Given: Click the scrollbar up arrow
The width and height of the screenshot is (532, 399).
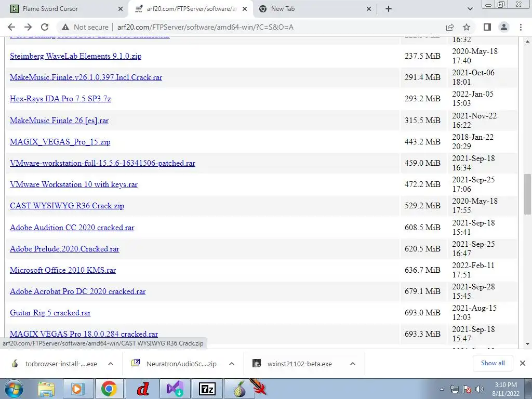Looking at the screenshot, I should point(527,42).
